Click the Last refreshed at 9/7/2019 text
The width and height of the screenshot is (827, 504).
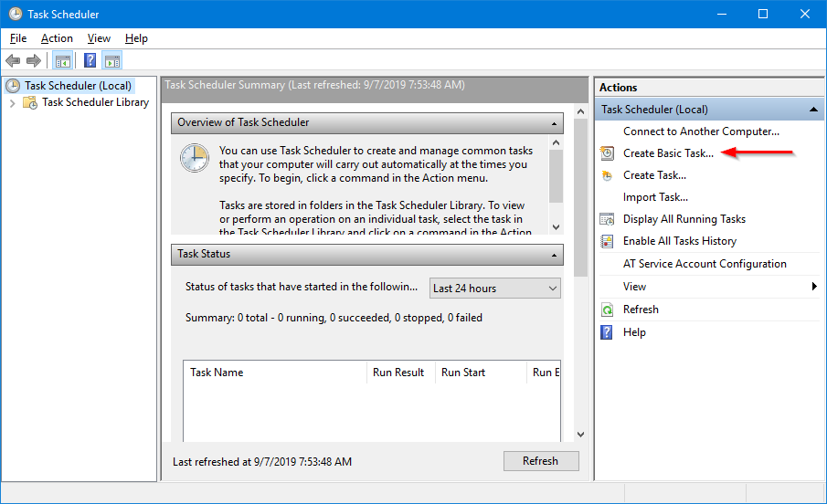262,461
